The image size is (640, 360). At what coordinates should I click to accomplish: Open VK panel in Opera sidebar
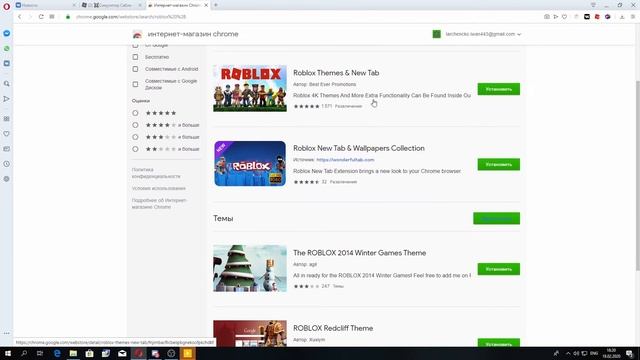coord(7,64)
